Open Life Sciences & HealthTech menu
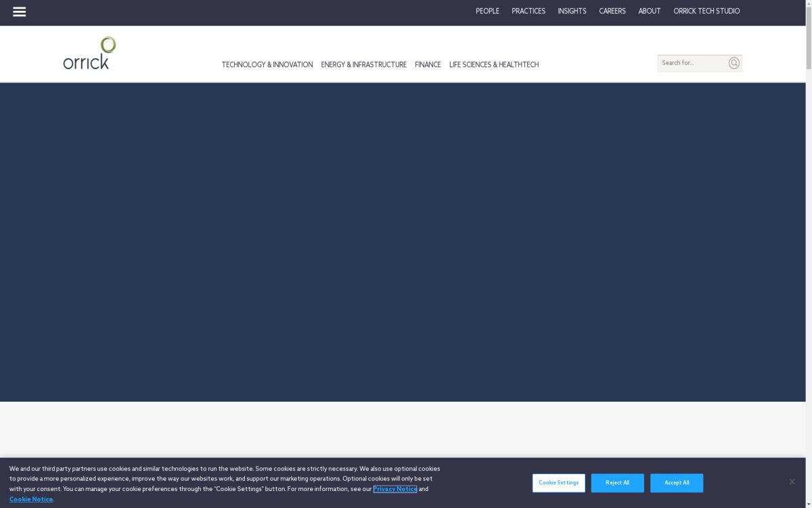This screenshot has height=508, width=812. point(494,65)
